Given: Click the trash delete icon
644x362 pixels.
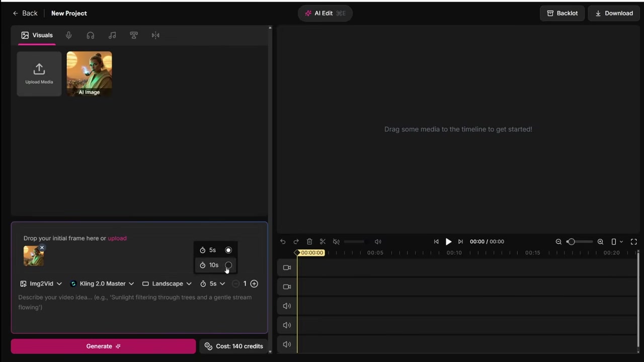Looking at the screenshot, I should (x=309, y=242).
